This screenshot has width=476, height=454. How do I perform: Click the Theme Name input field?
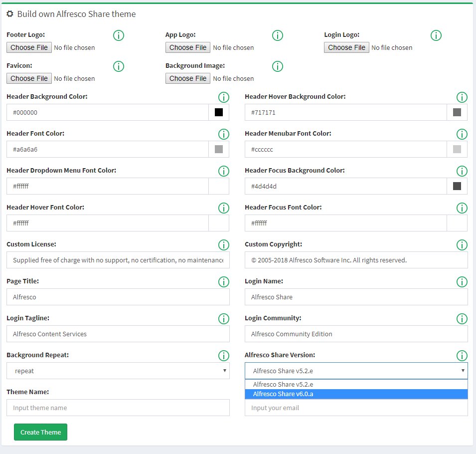(118, 408)
